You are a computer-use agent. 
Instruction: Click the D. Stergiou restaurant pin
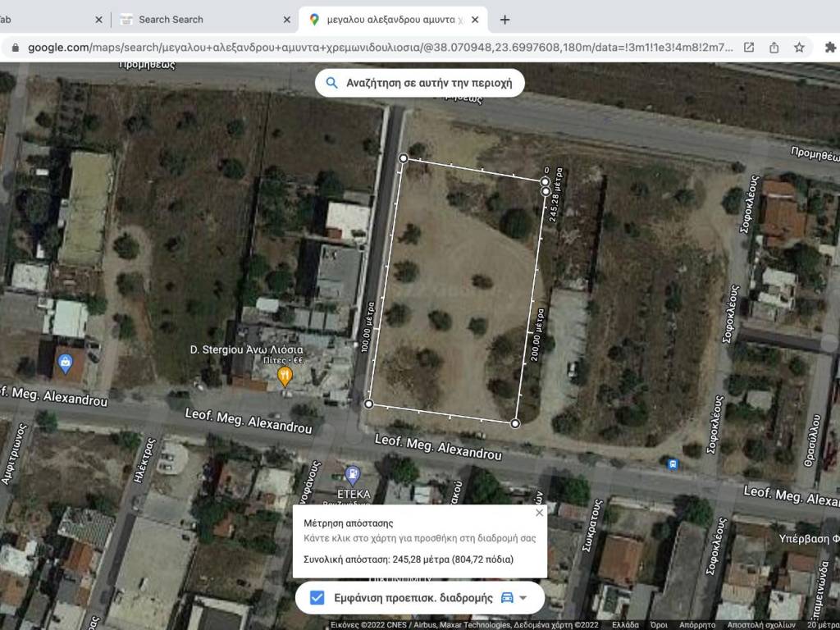(x=285, y=377)
